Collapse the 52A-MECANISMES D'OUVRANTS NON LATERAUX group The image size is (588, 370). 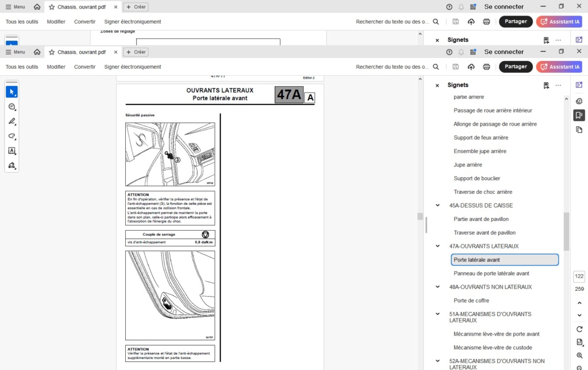point(438,361)
